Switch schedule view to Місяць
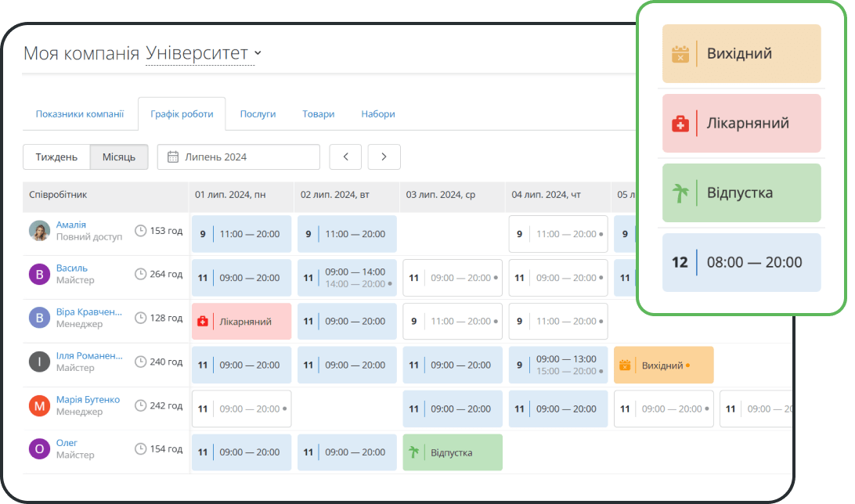The image size is (855, 504). [x=119, y=157]
